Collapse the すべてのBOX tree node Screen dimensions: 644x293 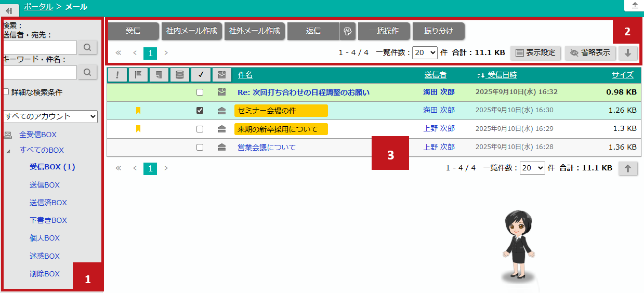click(x=8, y=151)
